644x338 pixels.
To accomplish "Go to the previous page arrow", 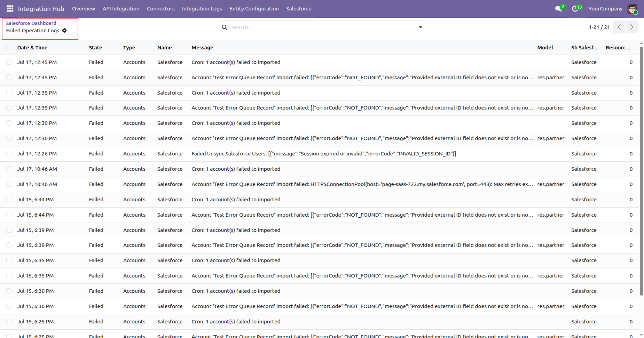I will [619, 27].
